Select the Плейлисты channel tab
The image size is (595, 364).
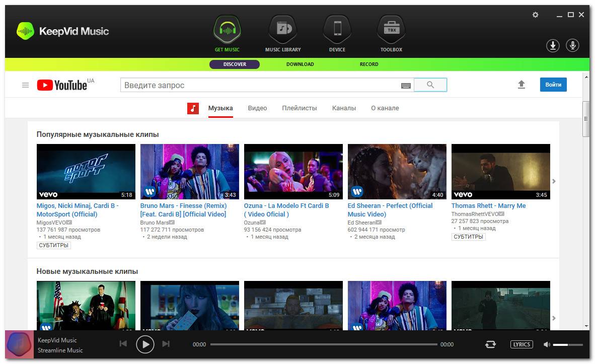click(300, 108)
